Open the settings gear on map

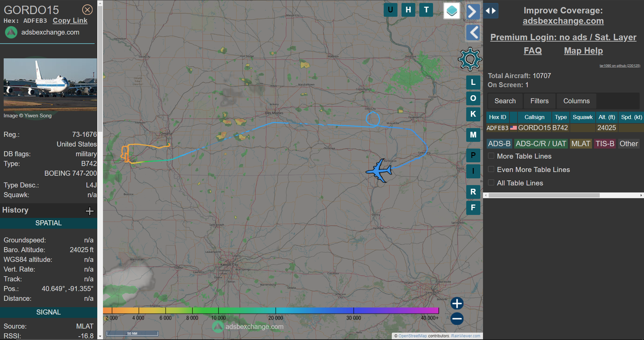470,59
